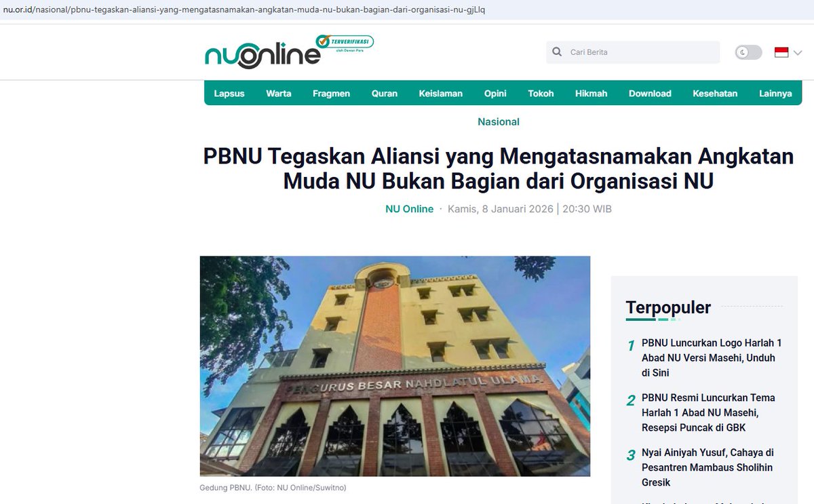814x504 pixels.
Task: Click the article headline PBNU Tegaskan Aliansi
Action: [x=499, y=169]
